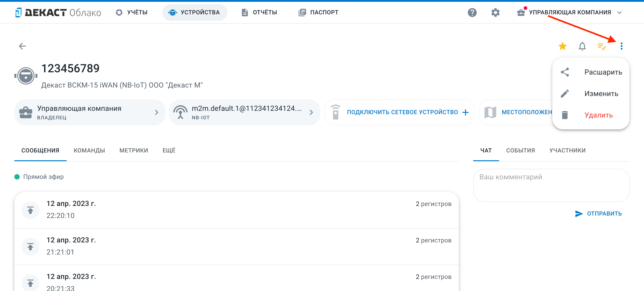Click '2 регистров' on the 22:20:10 row
Image resolution: width=644 pixels, height=291 pixels.
[x=433, y=204]
